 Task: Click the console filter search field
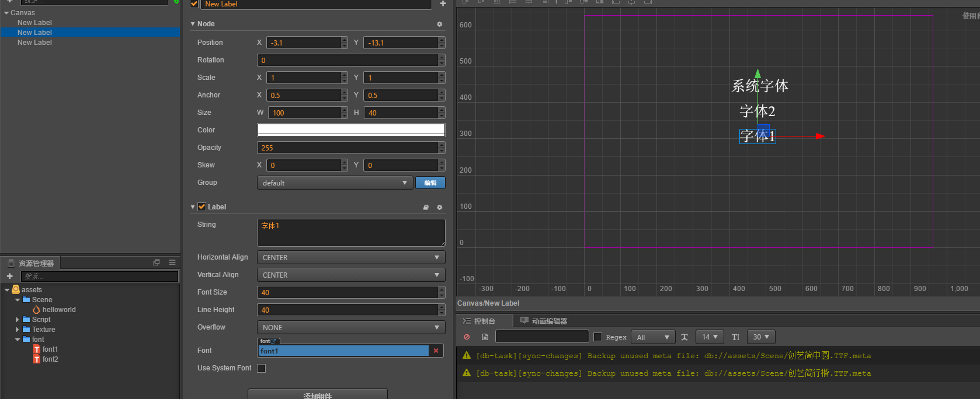pos(542,337)
